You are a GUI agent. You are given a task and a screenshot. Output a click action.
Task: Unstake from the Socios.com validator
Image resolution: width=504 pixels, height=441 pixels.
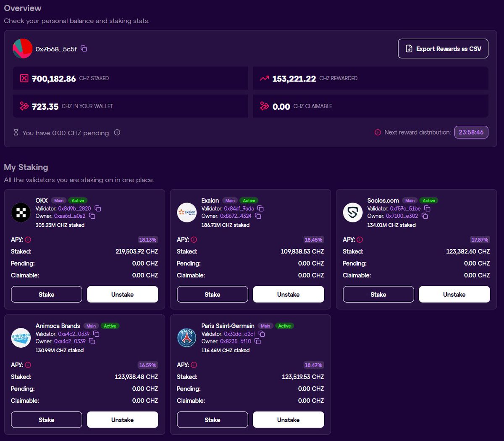[x=454, y=294]
